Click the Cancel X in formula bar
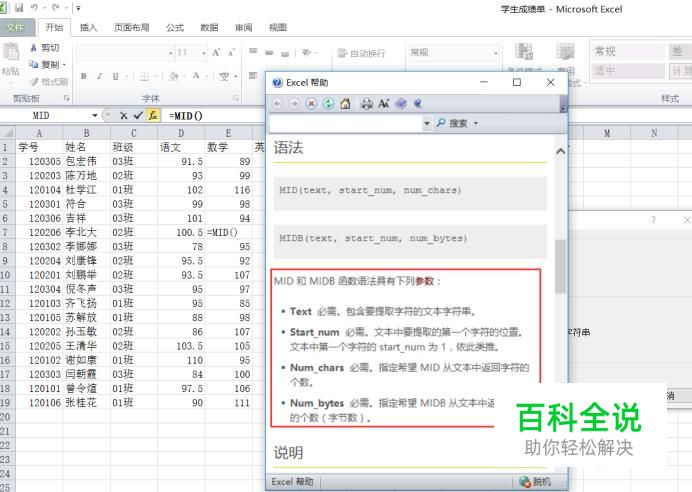The image size is (692, 492). (x=124, y=116)
